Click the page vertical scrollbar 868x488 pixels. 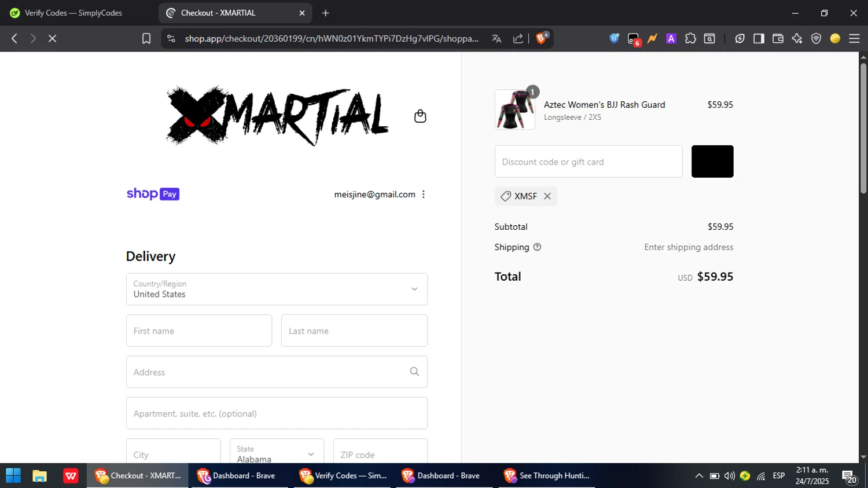click(x=863, y=127)
